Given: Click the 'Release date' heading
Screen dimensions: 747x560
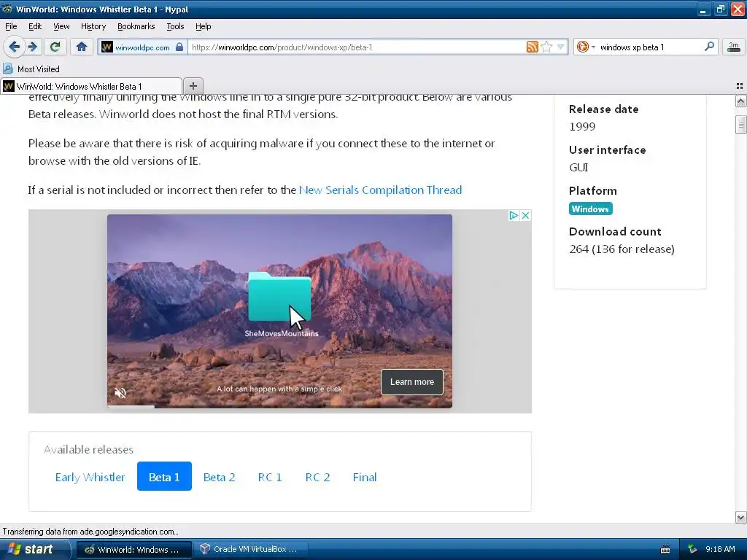Looking at the screenshot, I should 603,109.
